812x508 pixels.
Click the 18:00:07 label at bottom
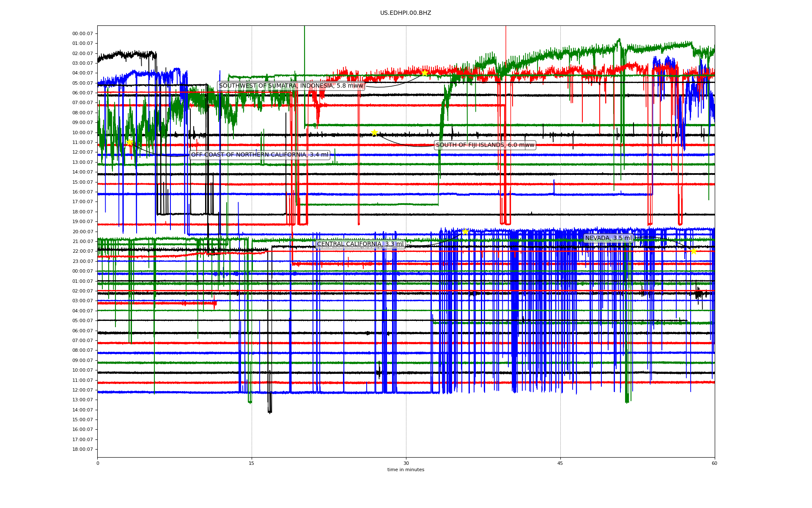82,450
